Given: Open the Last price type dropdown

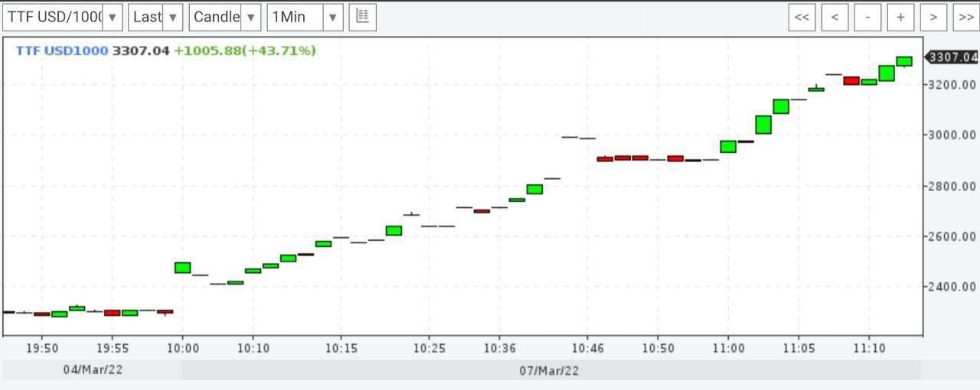Looking at the screenshot, I should (x=155, y=17).
